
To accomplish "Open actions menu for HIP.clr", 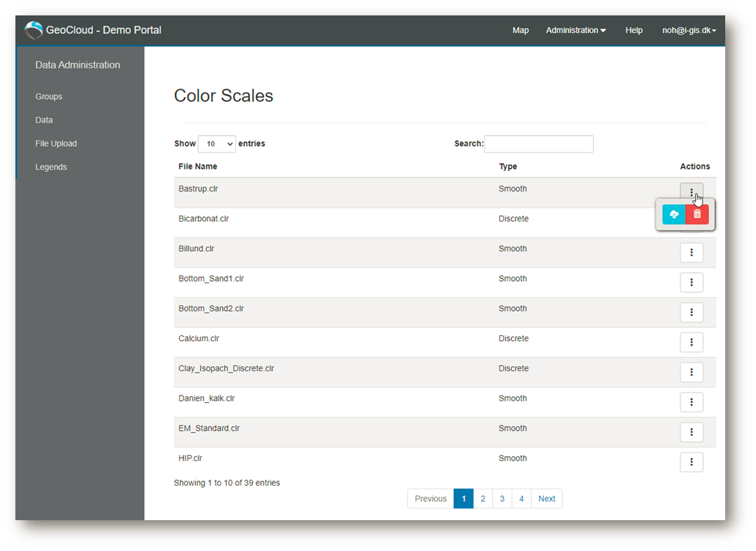I will click(691, 461).
